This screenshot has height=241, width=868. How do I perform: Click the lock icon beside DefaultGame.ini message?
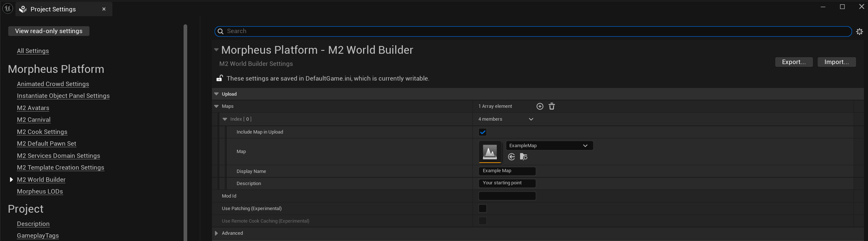220,78
